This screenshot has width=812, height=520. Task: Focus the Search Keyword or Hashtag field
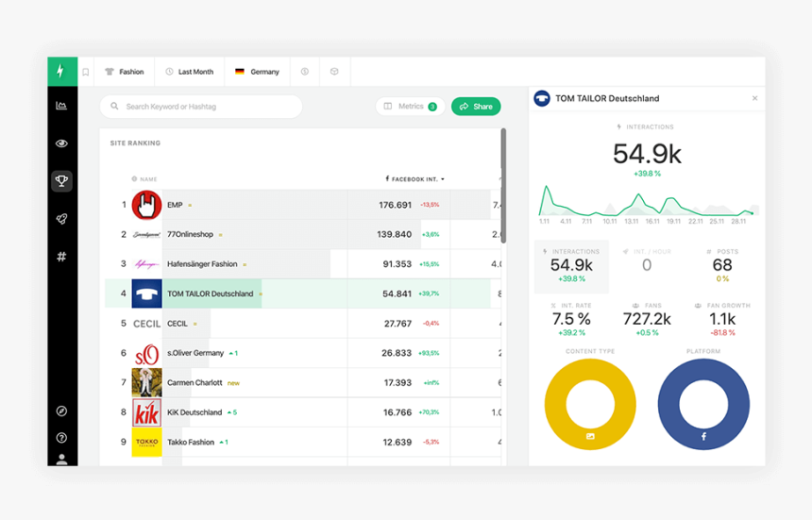(201, 107)
